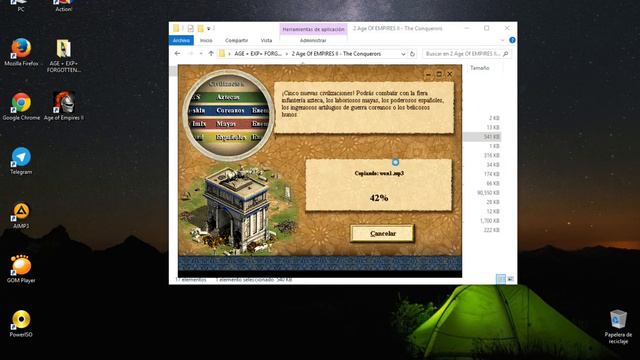Click the 1,700 KB file size entry
Image resolution: width=640 pixels, height=360 pixels.
click(489, 221)
